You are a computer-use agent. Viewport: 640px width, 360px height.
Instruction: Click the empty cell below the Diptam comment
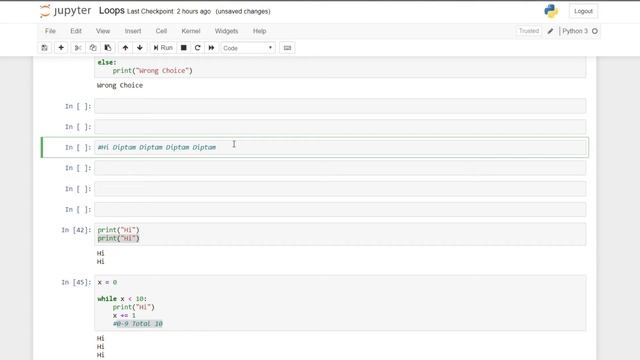click(340, 168)
